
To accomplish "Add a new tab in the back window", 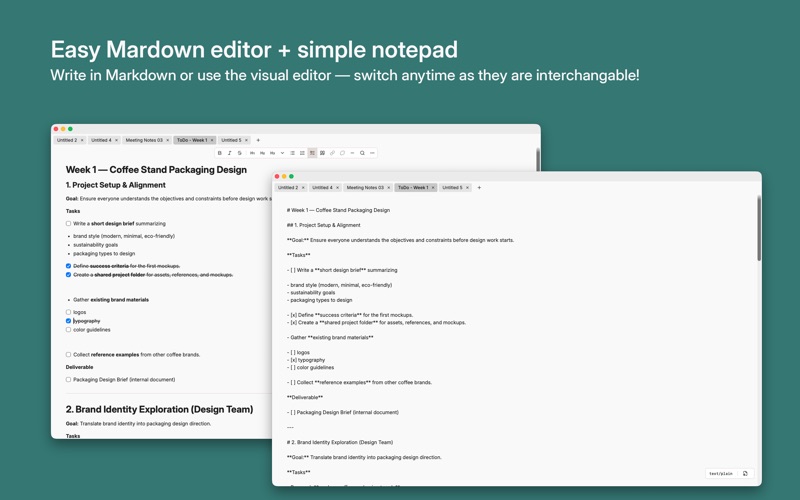I will click(258, 140).
